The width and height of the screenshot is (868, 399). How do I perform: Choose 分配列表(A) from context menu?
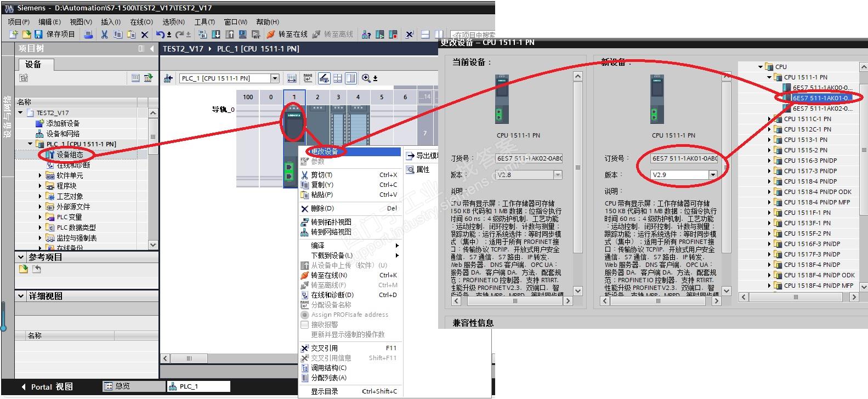click(350, 378)
